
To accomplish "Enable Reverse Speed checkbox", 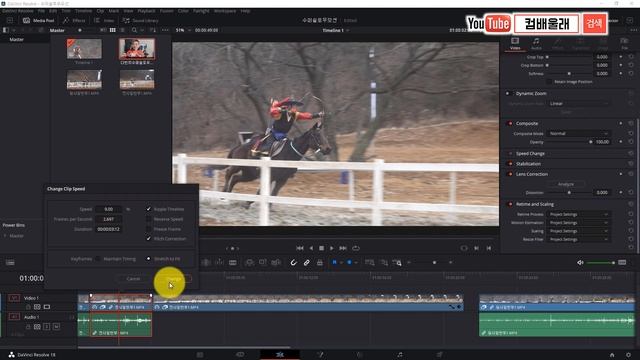I will pos(149,219).
